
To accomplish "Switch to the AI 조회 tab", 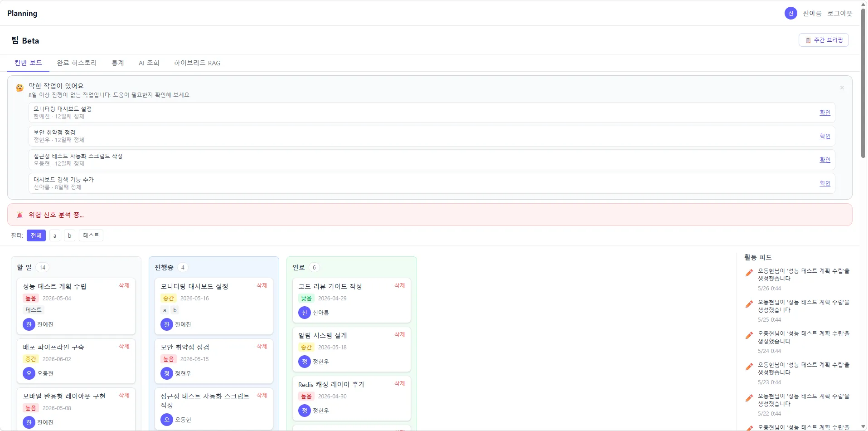I will [149, 63].
